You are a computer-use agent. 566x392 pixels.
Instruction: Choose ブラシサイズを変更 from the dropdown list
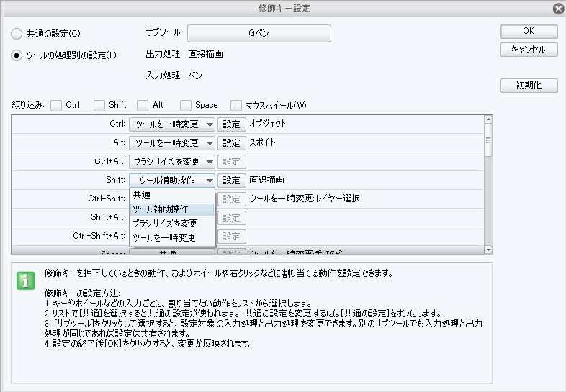172,224
